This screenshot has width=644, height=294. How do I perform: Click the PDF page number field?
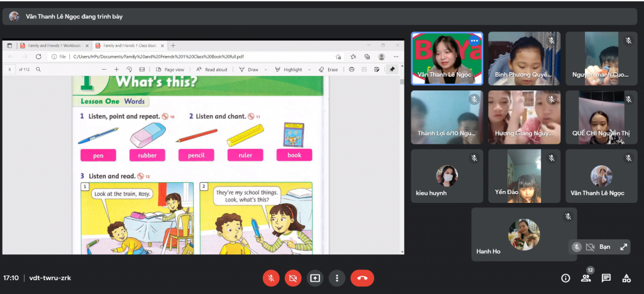pos(10,70)
